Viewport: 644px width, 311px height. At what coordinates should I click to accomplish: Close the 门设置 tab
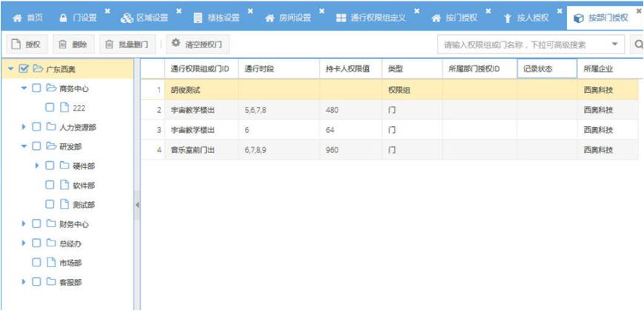pyautogui.click(x=107, y=10)
